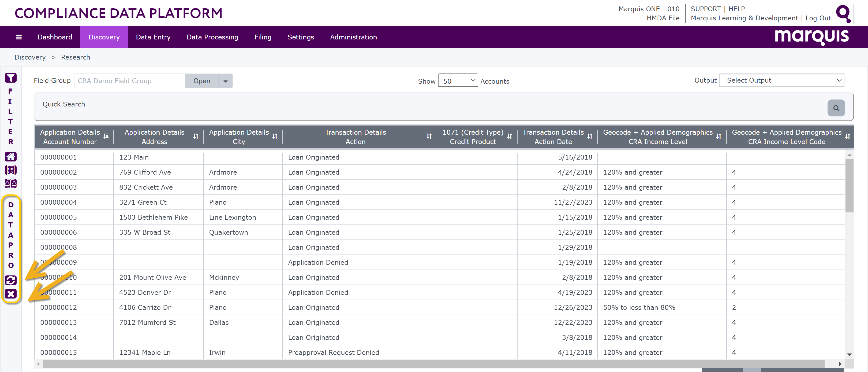The width and height of the screenshot is (868, 372).
Task: Click the Discovery breadcrumb link
Action: pyautogui.click(x=30, y=57)
